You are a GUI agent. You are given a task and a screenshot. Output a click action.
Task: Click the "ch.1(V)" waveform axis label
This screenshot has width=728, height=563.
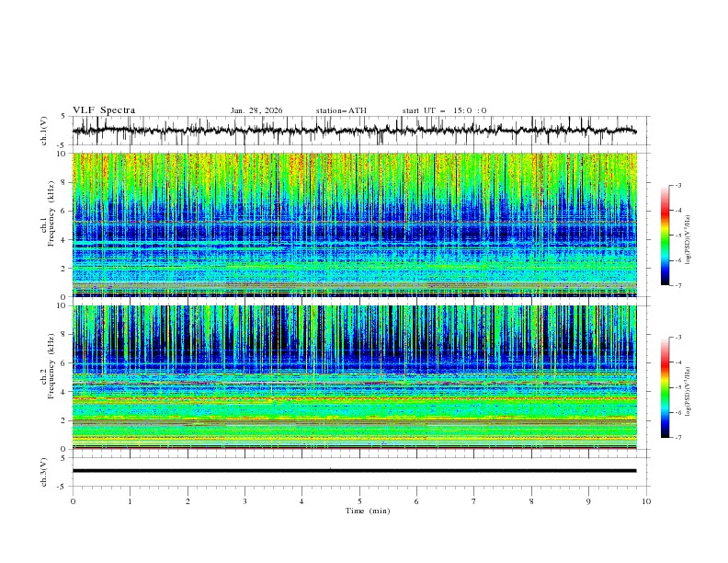pos(44,131)
